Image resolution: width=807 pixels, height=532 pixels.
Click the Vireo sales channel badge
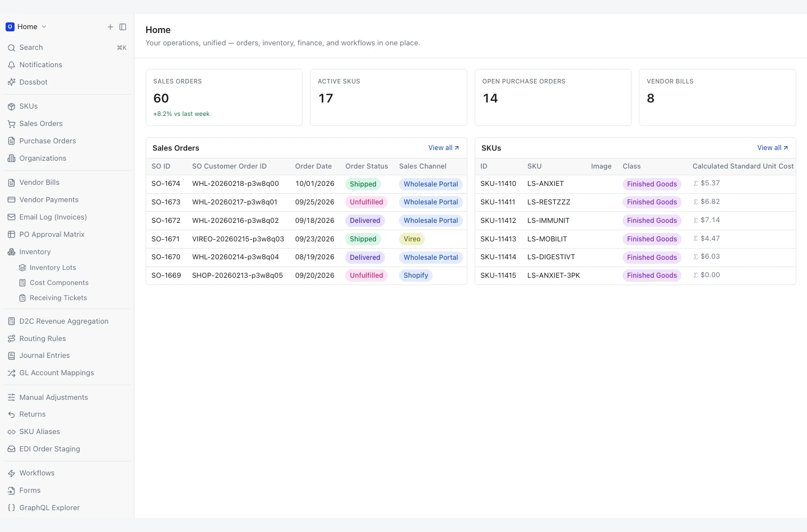(412, 239)
